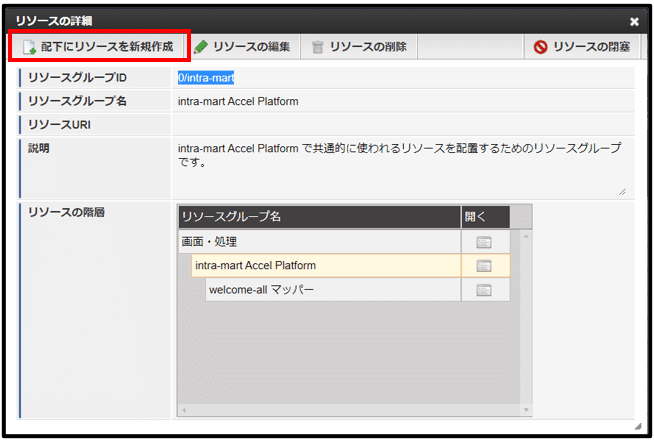
Task: Click the pencil icon for resource editing
Action: coord(201,47)
